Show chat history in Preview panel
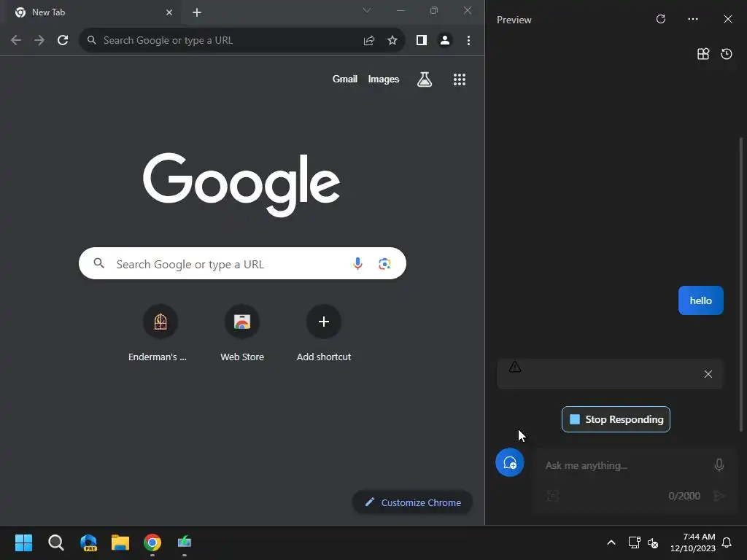 [727, 54]
